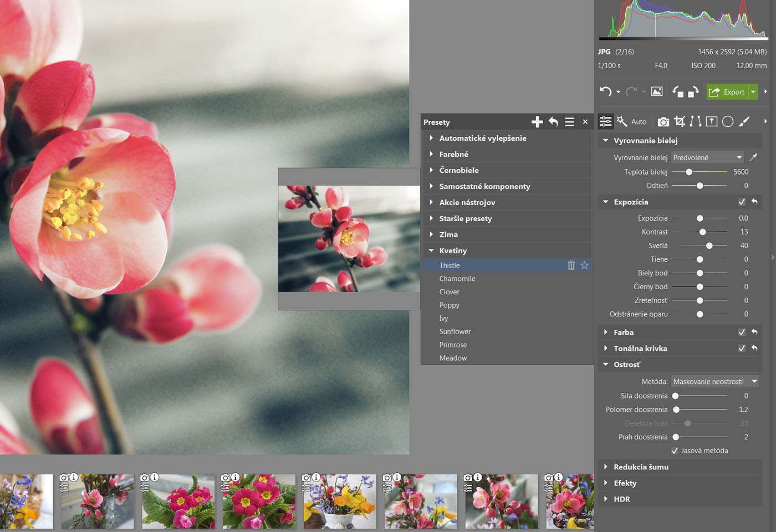The width and height of the screenshot is (776, 532).
Task: Expand the Redukcia šumu section
Action: (606, 467)
